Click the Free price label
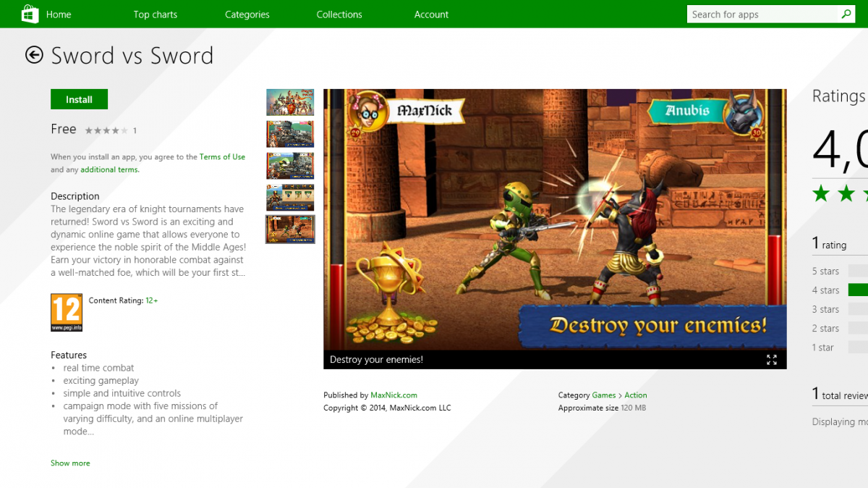Viewport: 868px width, 488px height. tap(64, 129)
